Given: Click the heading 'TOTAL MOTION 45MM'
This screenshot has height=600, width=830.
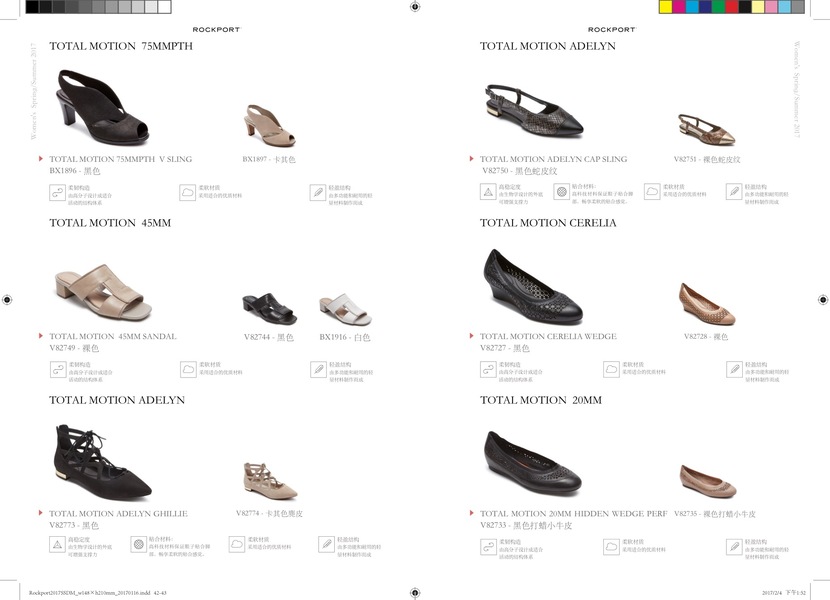Looking at the screenshot, I should coord(110,223).
